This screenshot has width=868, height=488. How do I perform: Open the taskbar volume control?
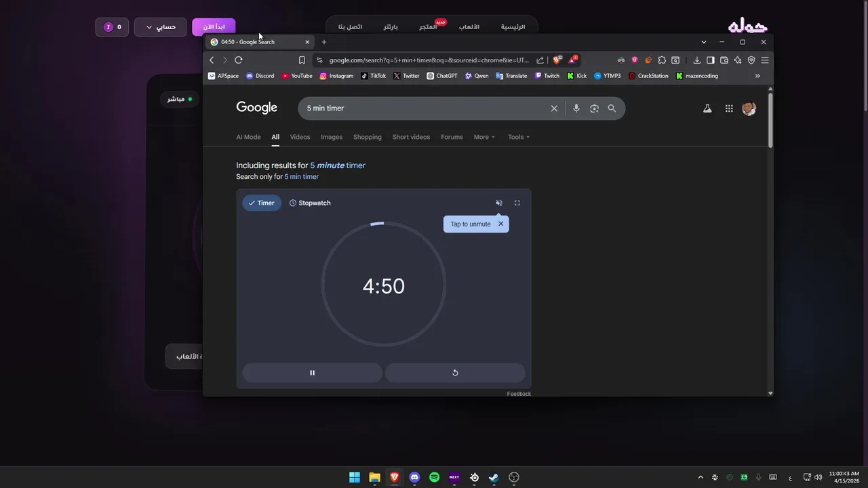coord(818,477)
